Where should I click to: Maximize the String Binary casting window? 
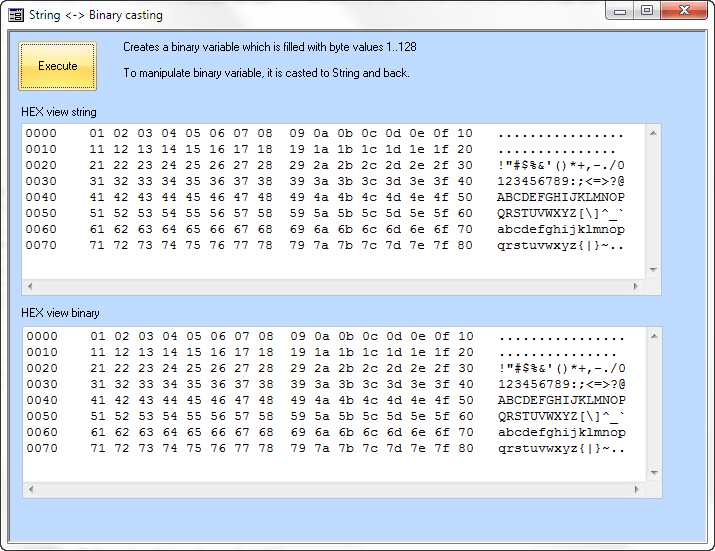(x=647, y=10)
